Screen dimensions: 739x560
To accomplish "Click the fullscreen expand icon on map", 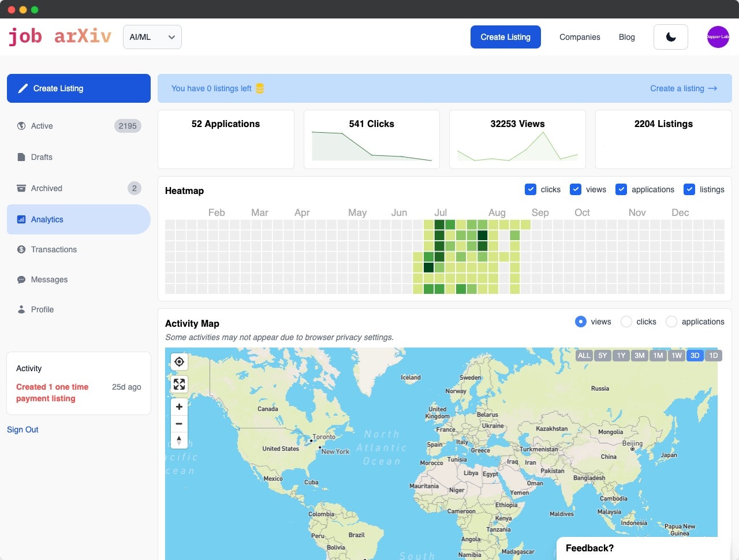I will [x=180, y=384].
